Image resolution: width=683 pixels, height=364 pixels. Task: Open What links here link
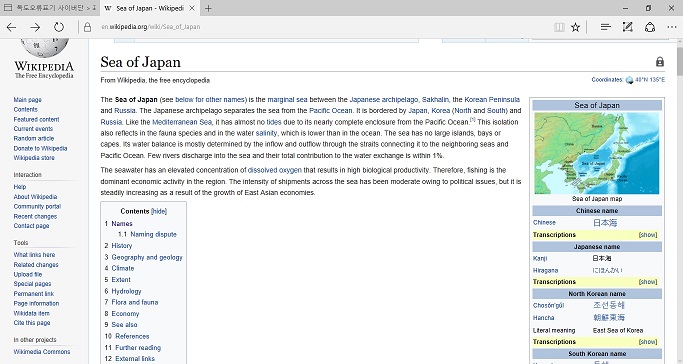(x=34, y=255)
